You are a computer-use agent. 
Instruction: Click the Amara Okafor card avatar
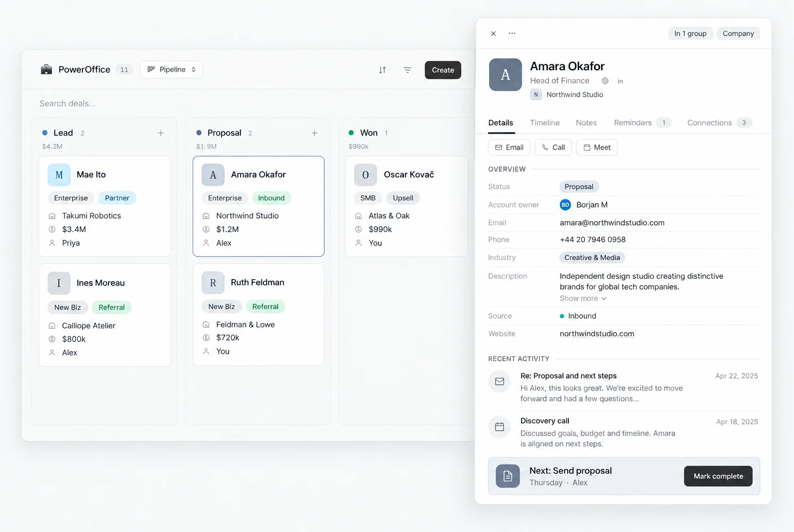point(213,175)
